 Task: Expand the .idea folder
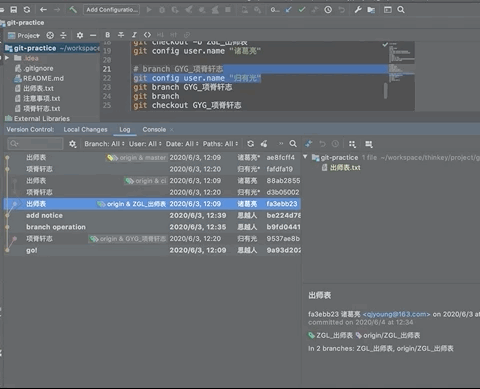point(7,58)
